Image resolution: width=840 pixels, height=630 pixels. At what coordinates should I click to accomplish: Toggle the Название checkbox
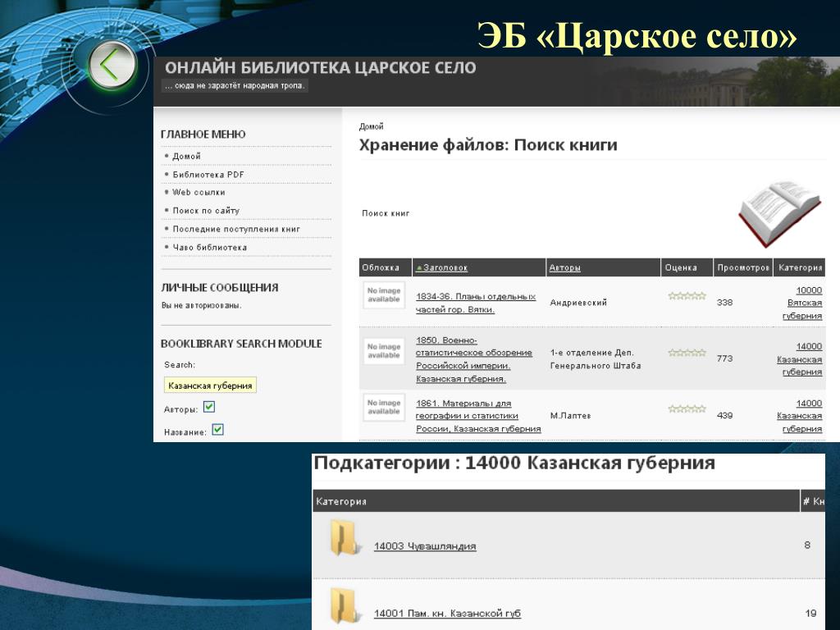tap(217, 430)
